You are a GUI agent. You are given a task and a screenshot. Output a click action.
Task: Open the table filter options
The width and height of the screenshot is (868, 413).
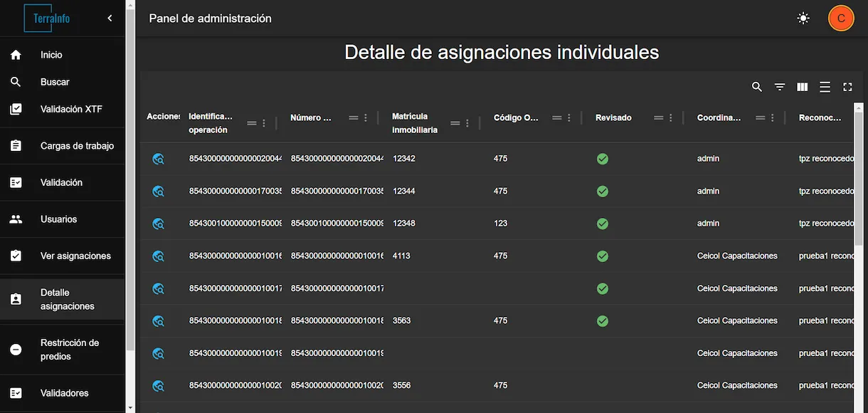click(x=779, y=86)
